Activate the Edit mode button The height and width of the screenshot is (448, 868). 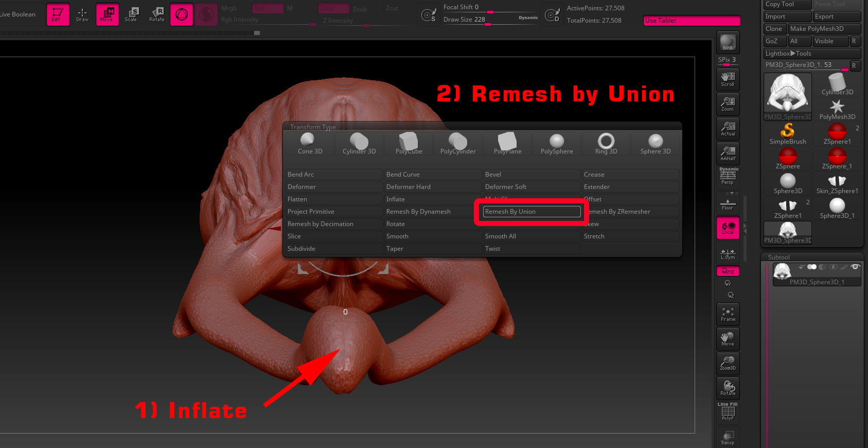pos(58,14)
